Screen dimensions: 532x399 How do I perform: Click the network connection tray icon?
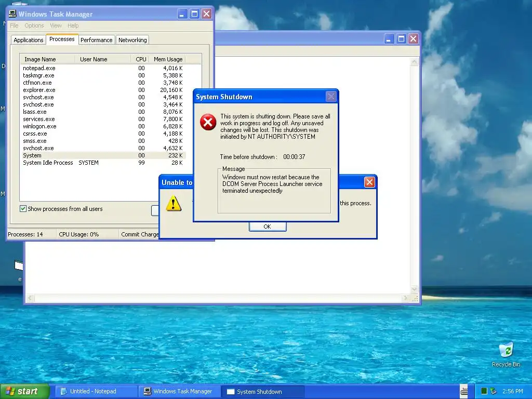tap(494, 391)
